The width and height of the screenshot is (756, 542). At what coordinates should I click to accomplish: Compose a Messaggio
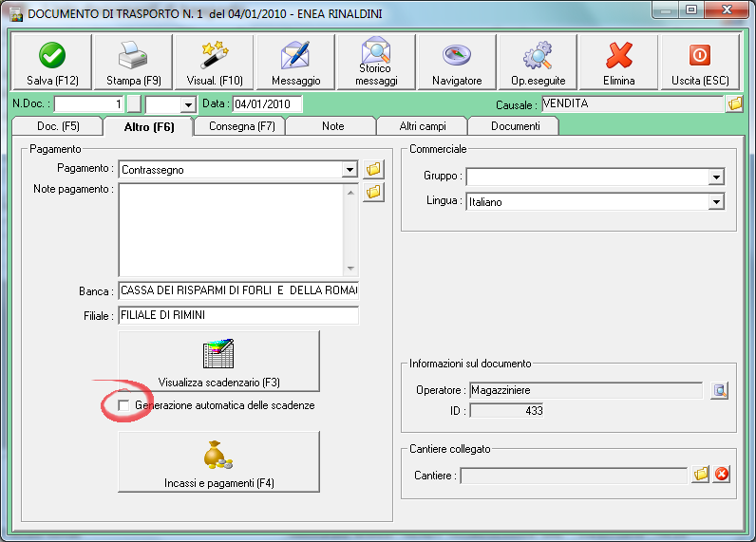pos(295,62)
